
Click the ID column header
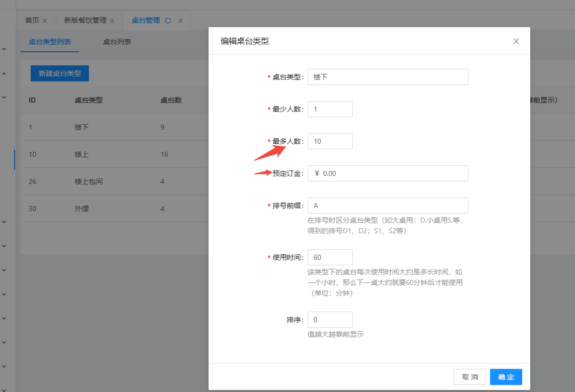pyautogui.click(x=32, y=100)
